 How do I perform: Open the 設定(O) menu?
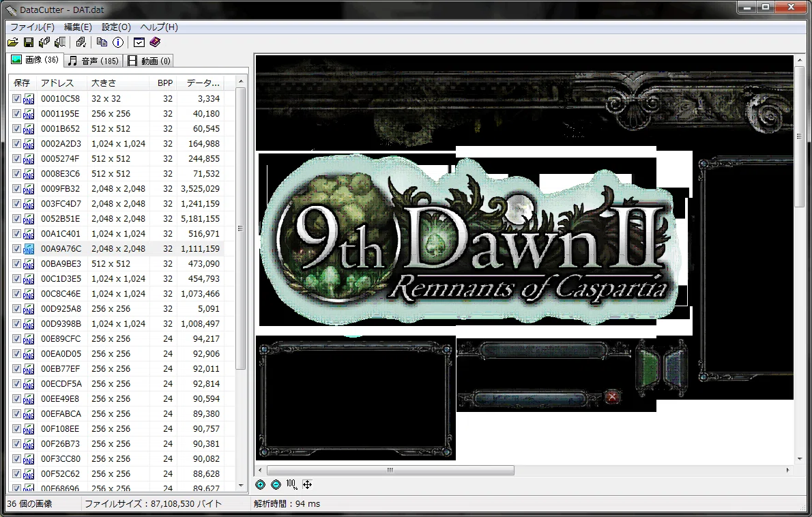(x=116, y=27)
